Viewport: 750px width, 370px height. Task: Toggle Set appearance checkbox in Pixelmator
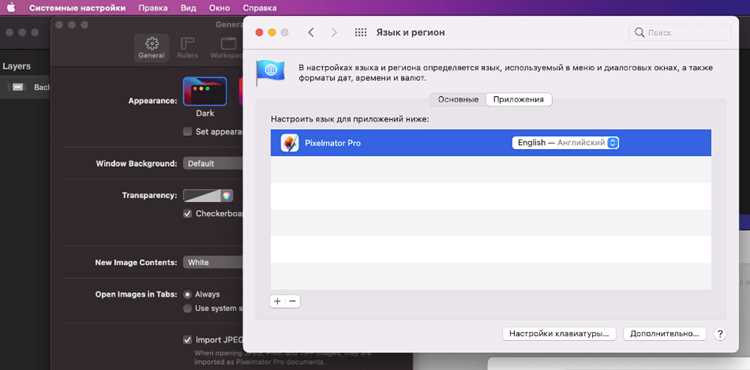pyautogui.click(x=188, y=131)
